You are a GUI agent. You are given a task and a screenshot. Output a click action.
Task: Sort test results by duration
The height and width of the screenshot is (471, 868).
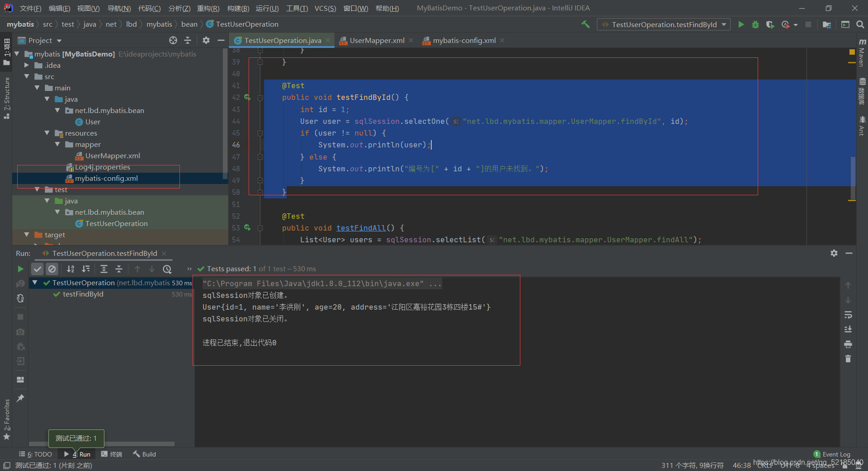click(86, 269)
